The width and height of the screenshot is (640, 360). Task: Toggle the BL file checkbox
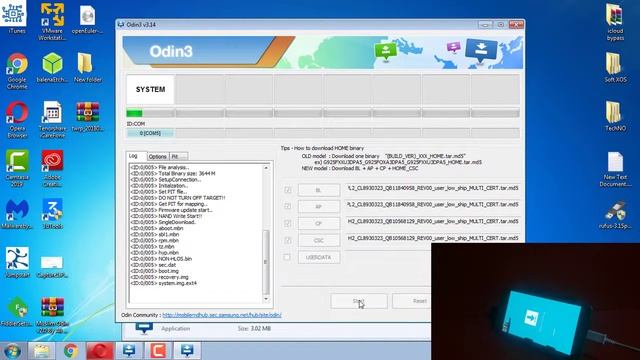pos(287,190)
